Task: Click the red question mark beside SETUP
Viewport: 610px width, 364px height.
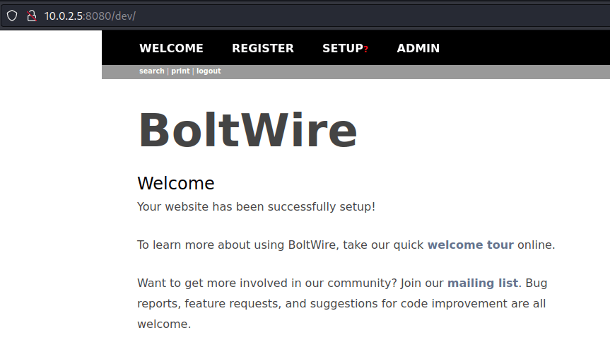Action: pyautogui.click(x=366, y=49)
